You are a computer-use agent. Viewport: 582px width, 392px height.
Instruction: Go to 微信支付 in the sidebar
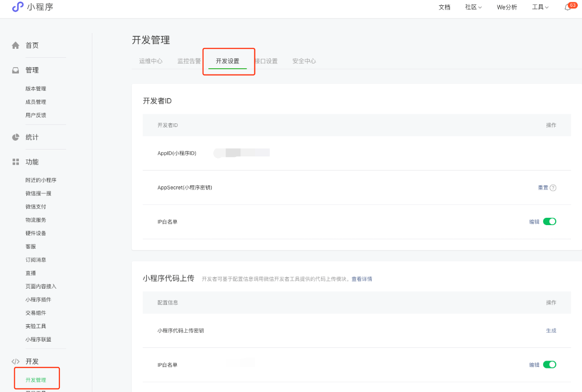point(36,207)
